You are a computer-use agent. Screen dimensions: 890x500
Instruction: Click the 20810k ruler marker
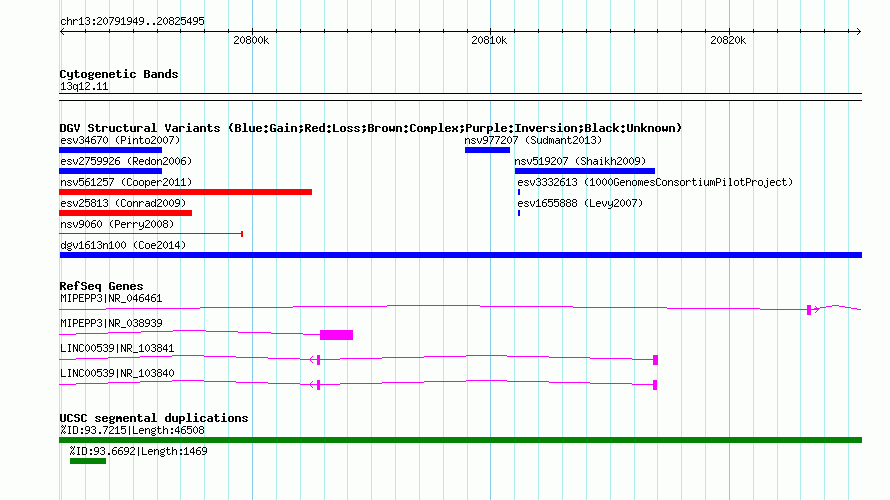pos(489,40)
